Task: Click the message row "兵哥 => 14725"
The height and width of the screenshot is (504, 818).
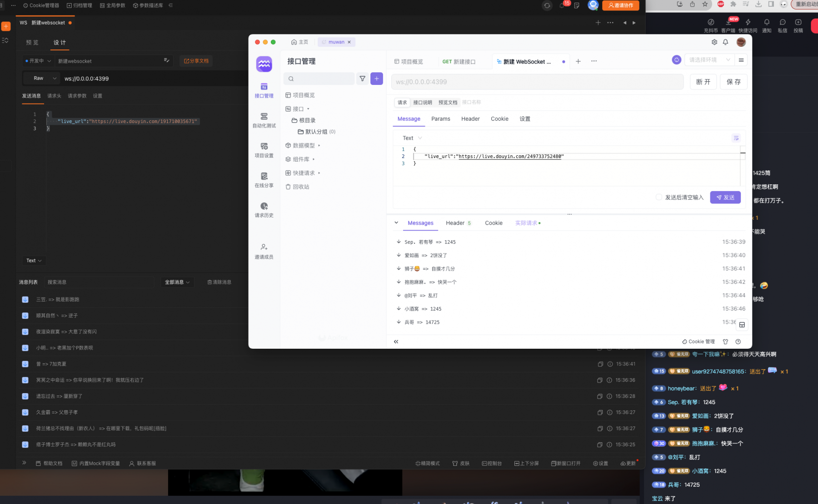Action: click(570, 322)
